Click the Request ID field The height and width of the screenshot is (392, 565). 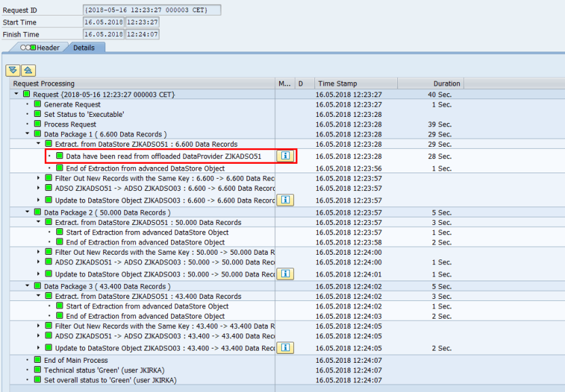[x=151, y=10]
